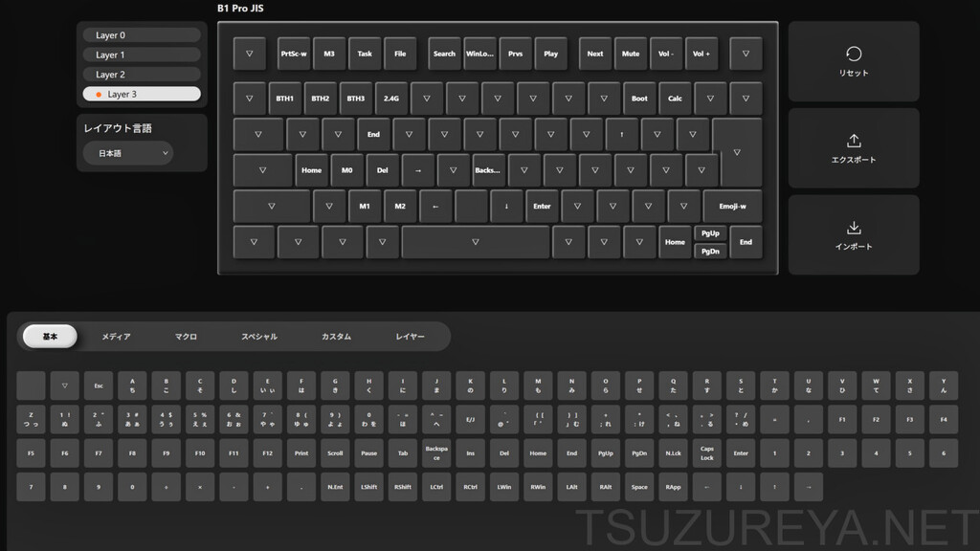Viewport: 980px width, 551px height.
Task: Open the 日本語 layout language dropdown
Action: click(x=128, y=153)
